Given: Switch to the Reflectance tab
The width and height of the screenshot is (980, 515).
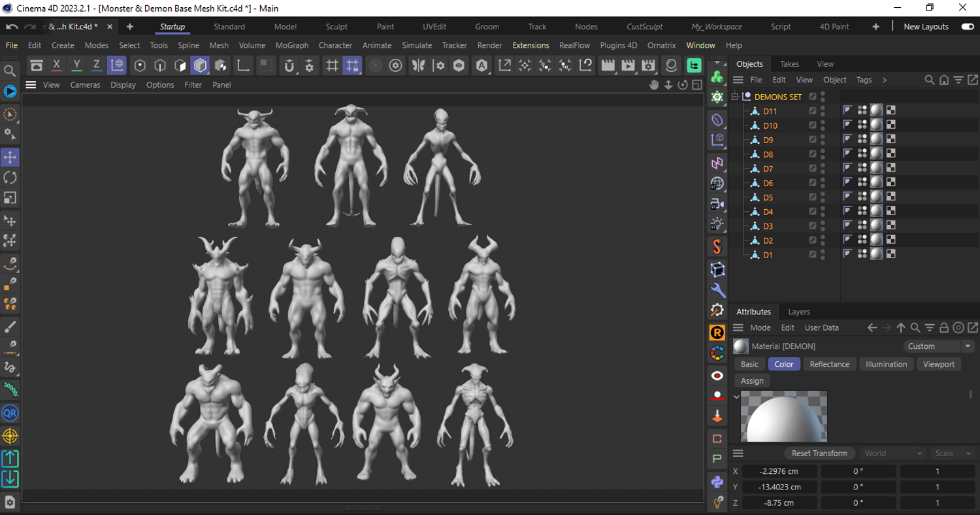Looking at the screenshot, I should pos(829,364).
